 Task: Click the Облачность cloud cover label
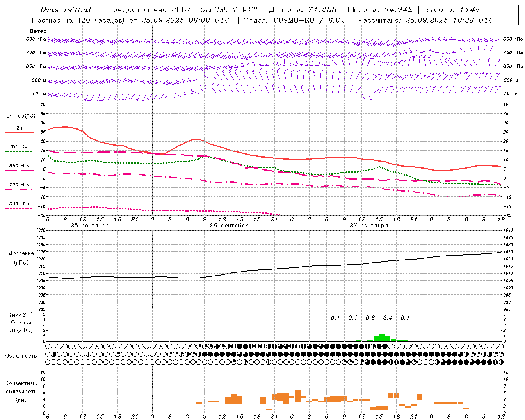(21, 356)
